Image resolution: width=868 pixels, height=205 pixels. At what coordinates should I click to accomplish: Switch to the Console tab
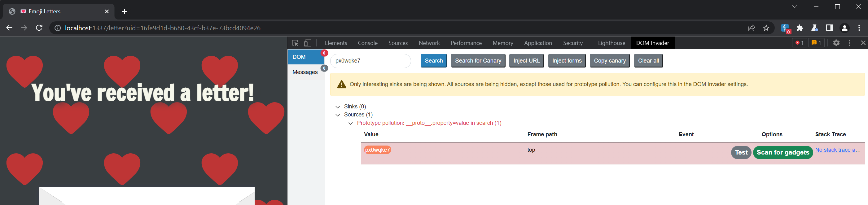[x=367, y=43]
